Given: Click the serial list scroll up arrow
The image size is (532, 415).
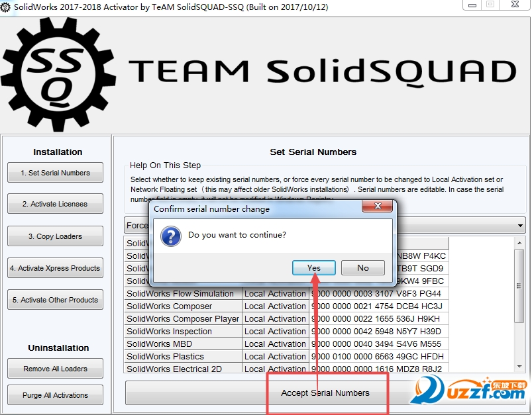Looking at the screenshot, I should [519, 243].
